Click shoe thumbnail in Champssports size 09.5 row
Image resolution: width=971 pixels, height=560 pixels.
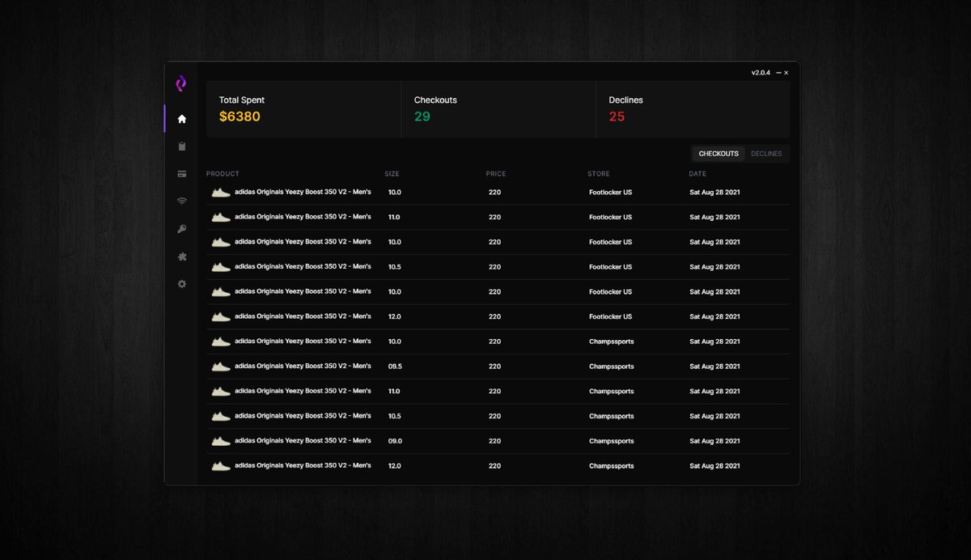(x=221, y=367)
